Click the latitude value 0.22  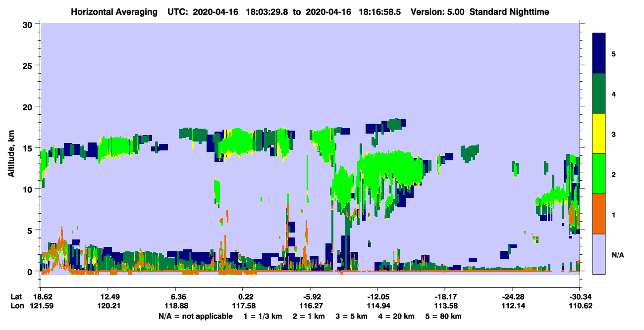coord(246,297)
